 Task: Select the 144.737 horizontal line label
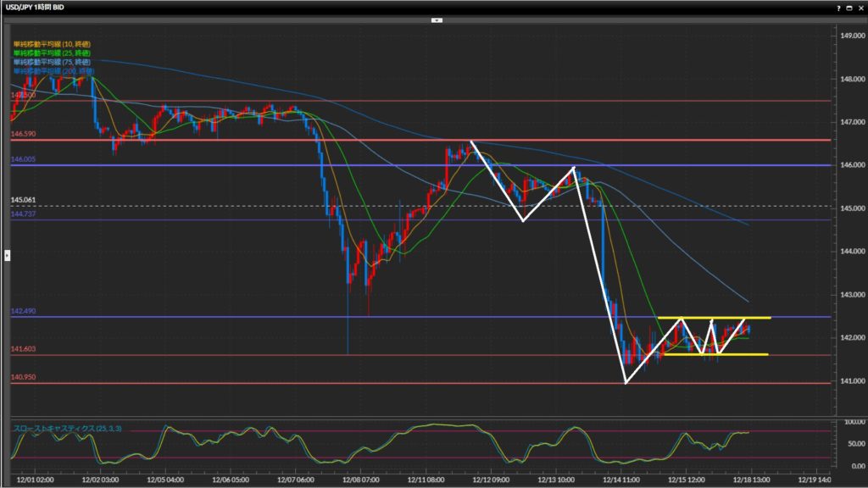coord(23,214)
